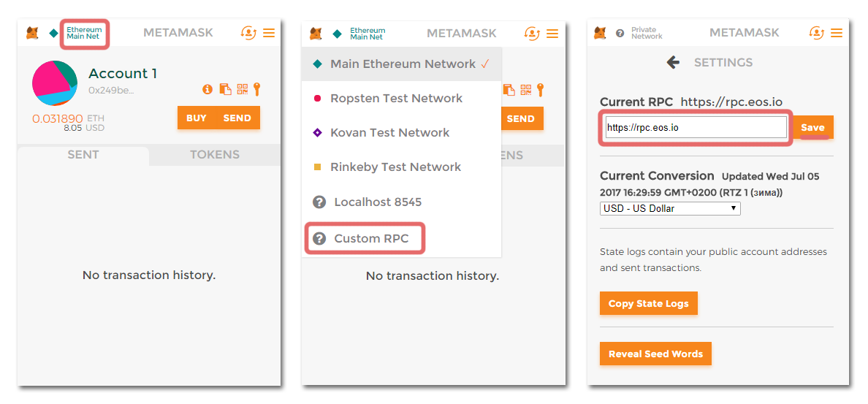
Task: Click account switcher icon in Private Network panel
Action: 816,33
